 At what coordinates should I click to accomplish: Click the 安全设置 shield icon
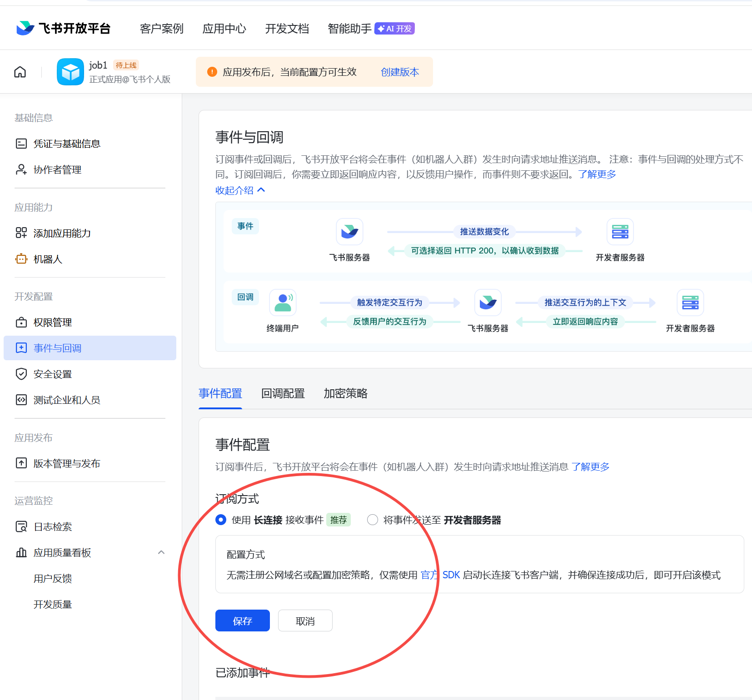[21, 374]
